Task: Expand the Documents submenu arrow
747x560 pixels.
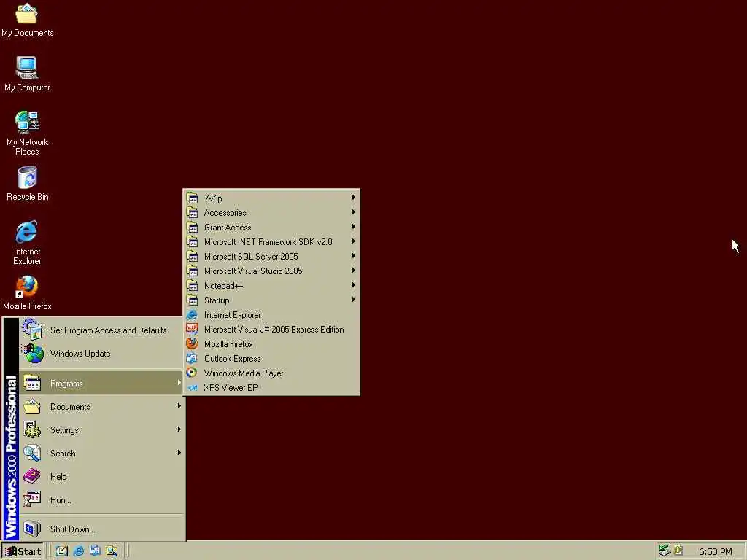Action: tap(179, 406)
